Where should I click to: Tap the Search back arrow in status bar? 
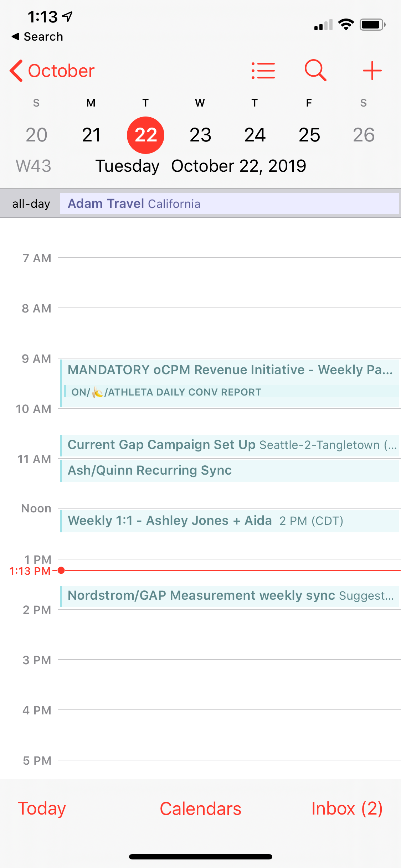[37, 36]
